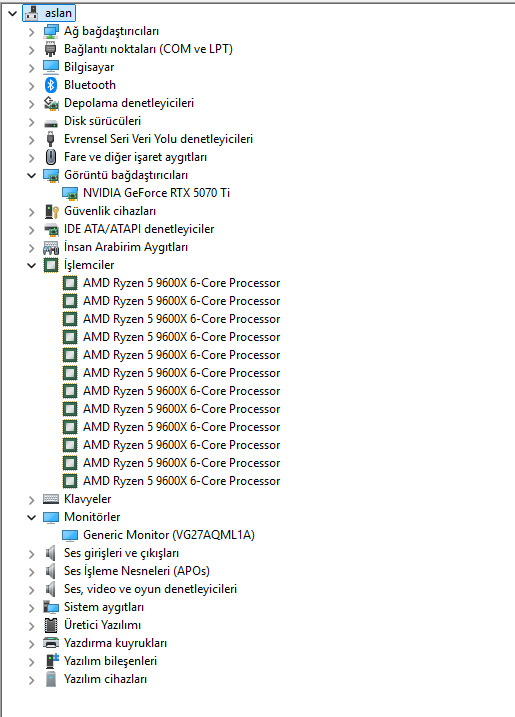Select the first AMD Ryzen 5 9600X entry
The image size is (515, 717).
tap(182, 283)
